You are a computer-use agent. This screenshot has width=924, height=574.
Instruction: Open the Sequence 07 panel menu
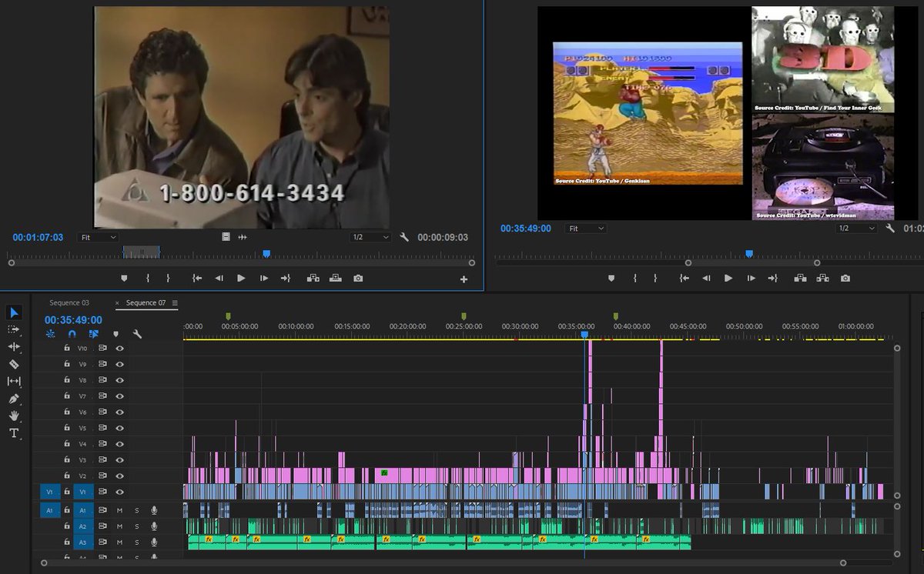point(175,303)
